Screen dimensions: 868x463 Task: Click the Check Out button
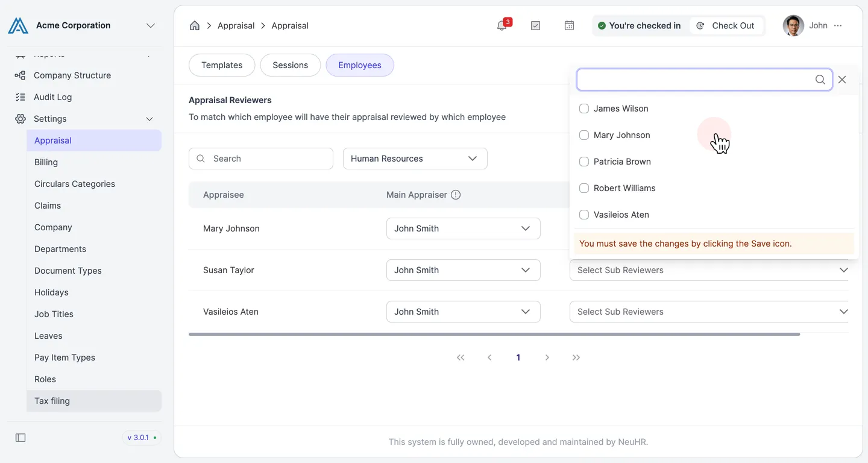pos(726,25)
